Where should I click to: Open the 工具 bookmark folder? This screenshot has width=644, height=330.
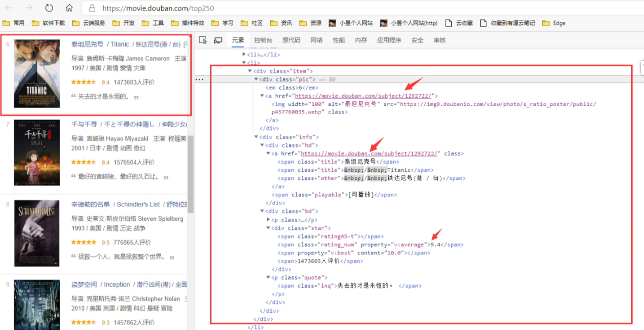coord(153,23)
